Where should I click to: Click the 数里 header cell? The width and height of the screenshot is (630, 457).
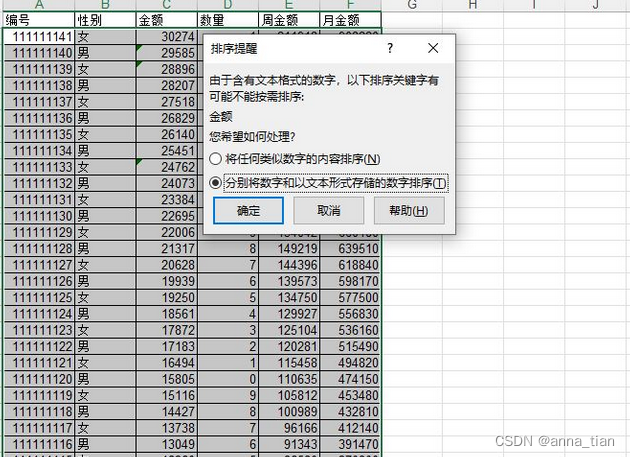[228, 20]
